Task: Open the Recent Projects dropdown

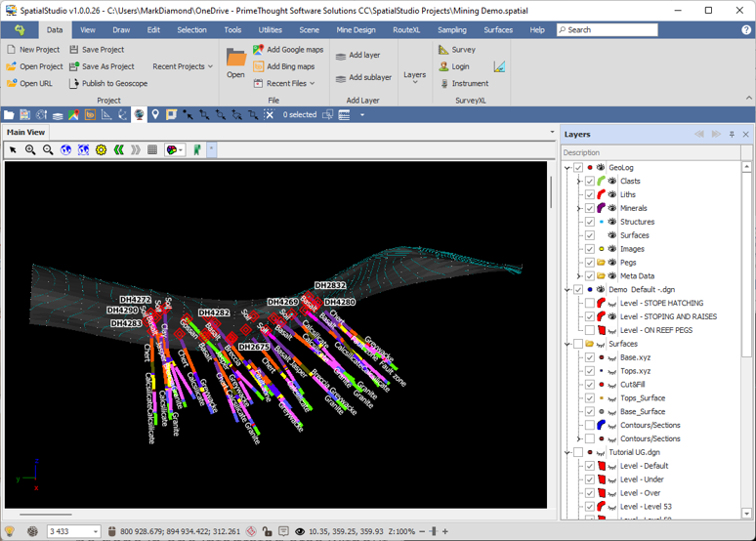Action: 183,66
